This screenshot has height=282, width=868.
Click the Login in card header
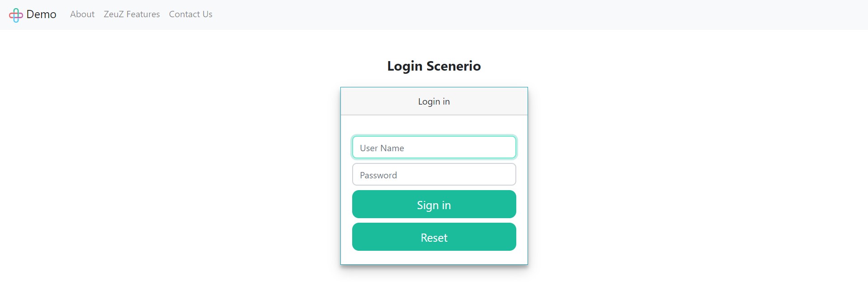(x=434, y=101)
